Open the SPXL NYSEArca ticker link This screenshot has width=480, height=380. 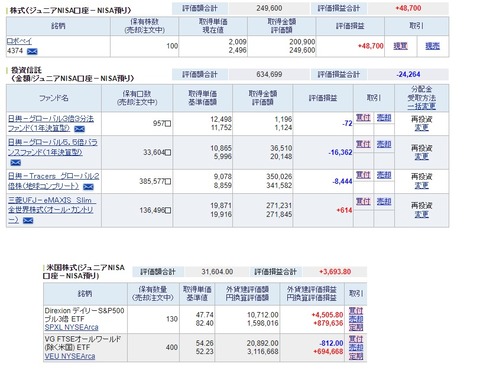click(x=71, y=327)
